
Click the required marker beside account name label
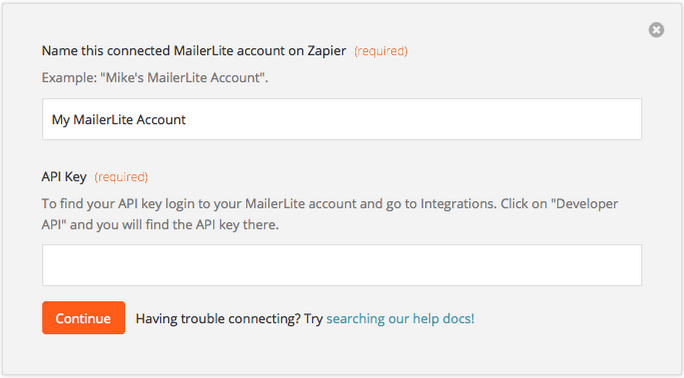(381, 51)
